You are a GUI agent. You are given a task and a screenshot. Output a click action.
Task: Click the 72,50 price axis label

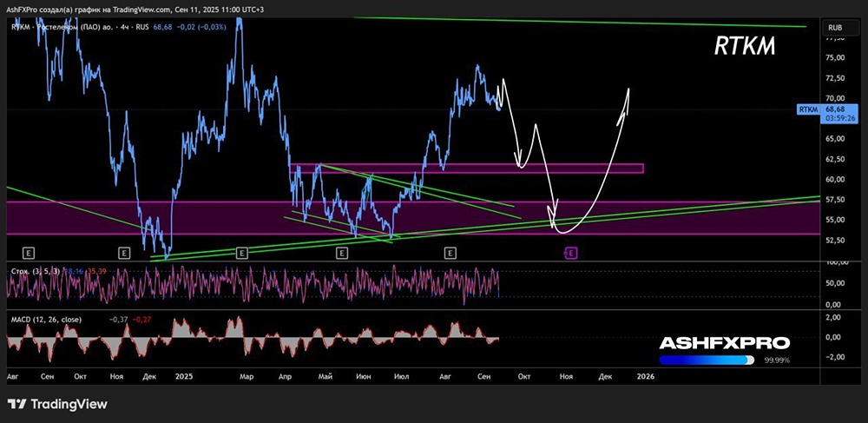[835, 78]
